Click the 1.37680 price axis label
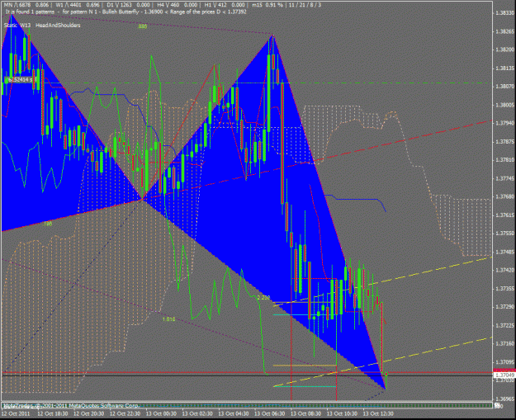The image size is (516, 420). point(504,196)
